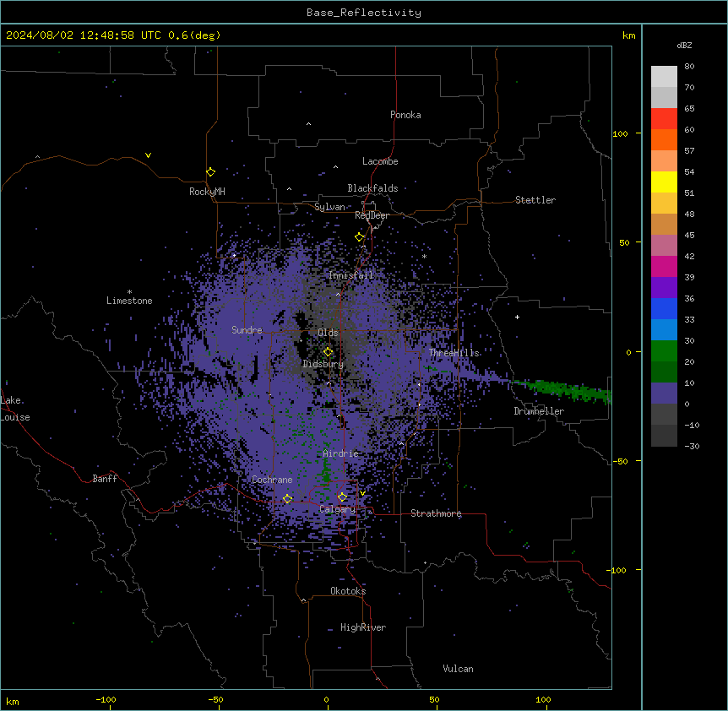Click the white caret marker west of Okotoks
Screen dimensions: 728x711
[304, 600]
